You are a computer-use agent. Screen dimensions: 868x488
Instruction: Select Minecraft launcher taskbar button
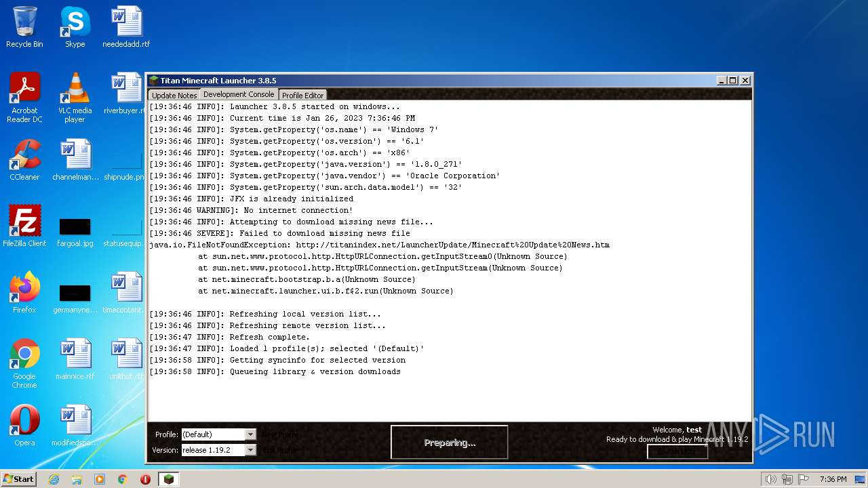click(x=168, y=479)
